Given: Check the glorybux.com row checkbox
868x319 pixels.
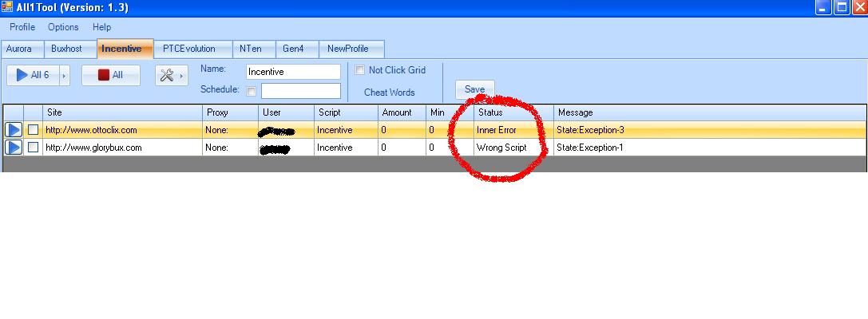Looking at the screenshot, I should (x=34, y=148).
